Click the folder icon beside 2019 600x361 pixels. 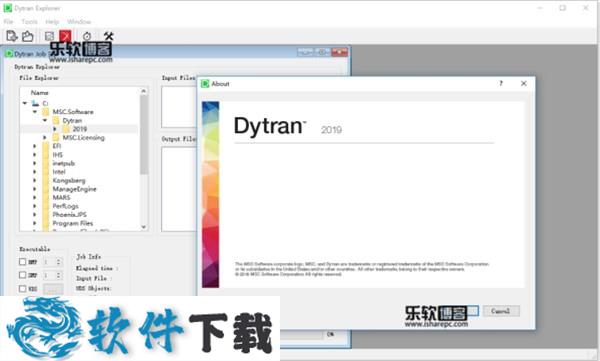tap(66, 129)
